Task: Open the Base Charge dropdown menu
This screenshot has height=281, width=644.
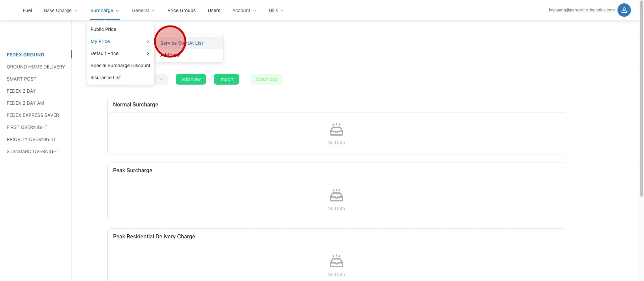Action: (61, 10)
